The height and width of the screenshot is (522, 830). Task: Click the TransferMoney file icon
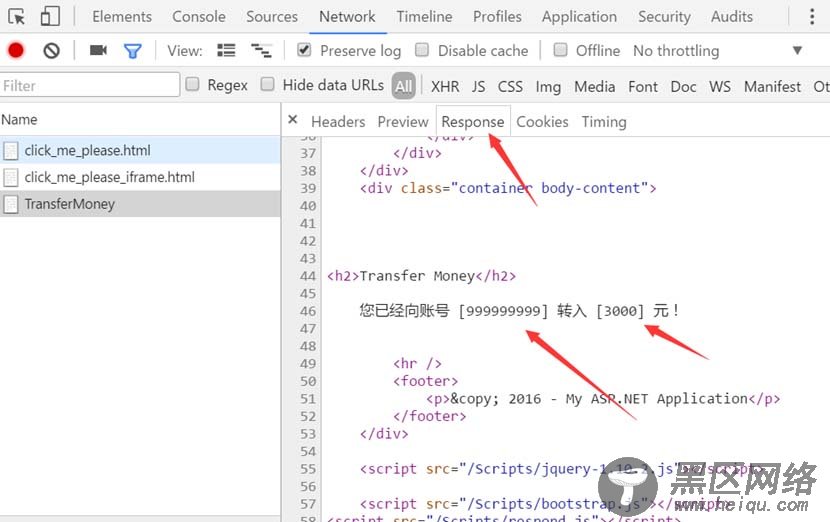coord(11,204)
